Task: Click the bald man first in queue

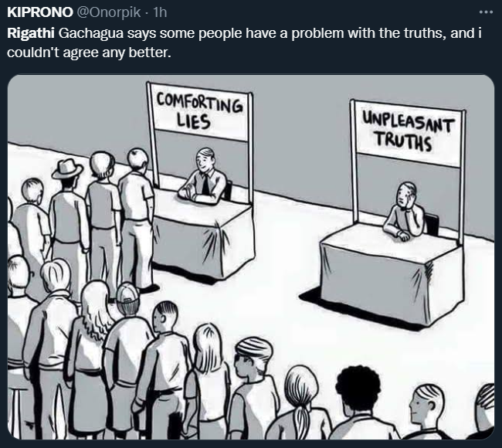Action: (137, 219)
